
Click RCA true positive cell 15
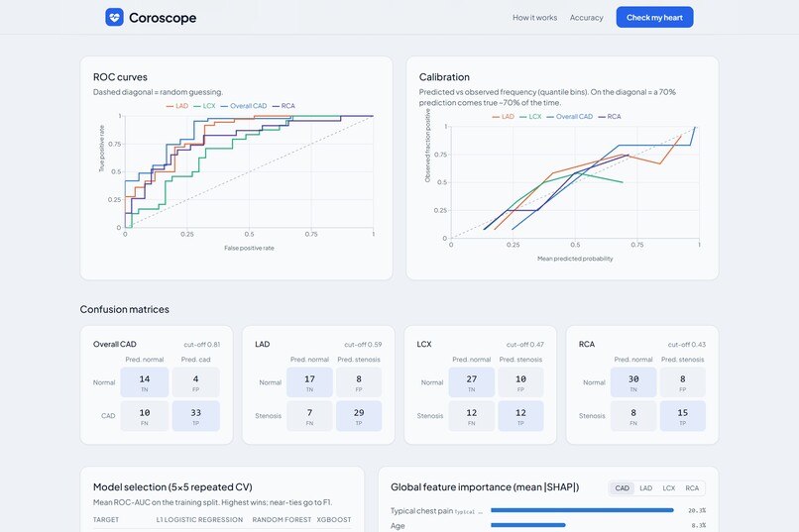683,416
